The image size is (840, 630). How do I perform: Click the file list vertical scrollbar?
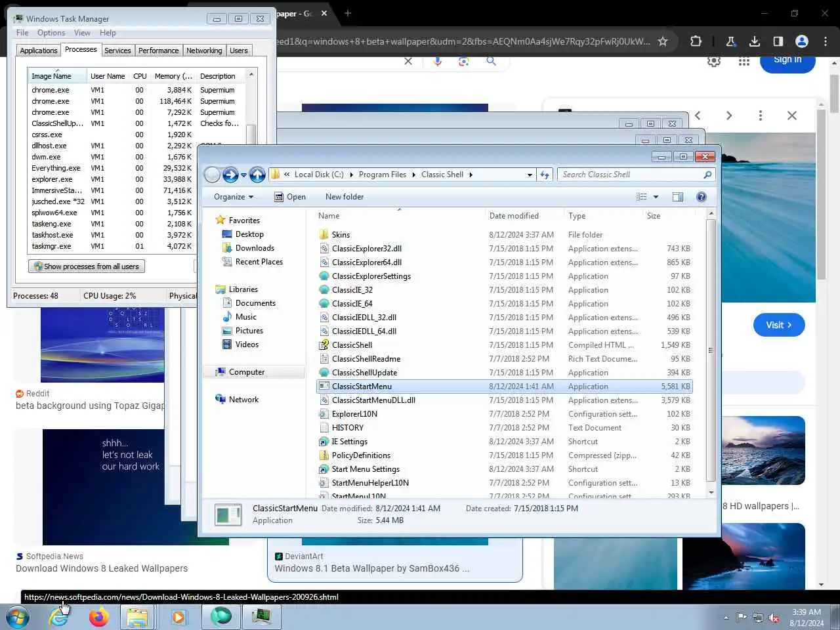(711, 351)
